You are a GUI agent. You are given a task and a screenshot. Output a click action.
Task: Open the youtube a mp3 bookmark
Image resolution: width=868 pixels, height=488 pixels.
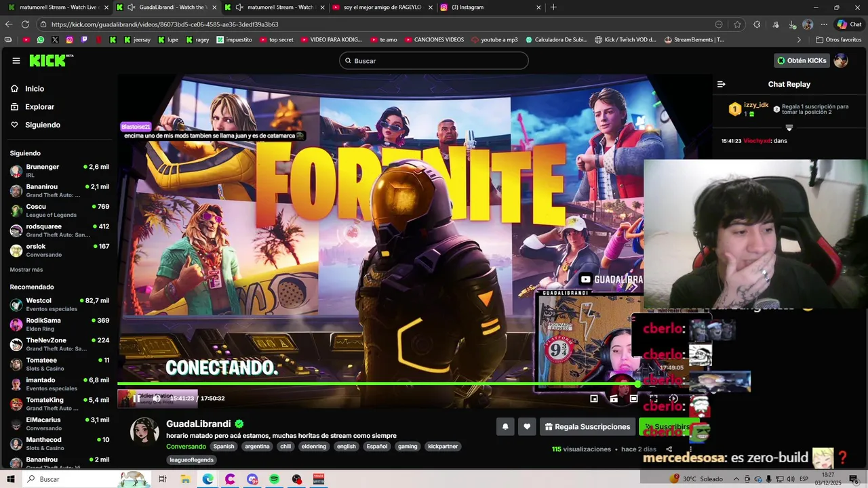pos(494,40)
